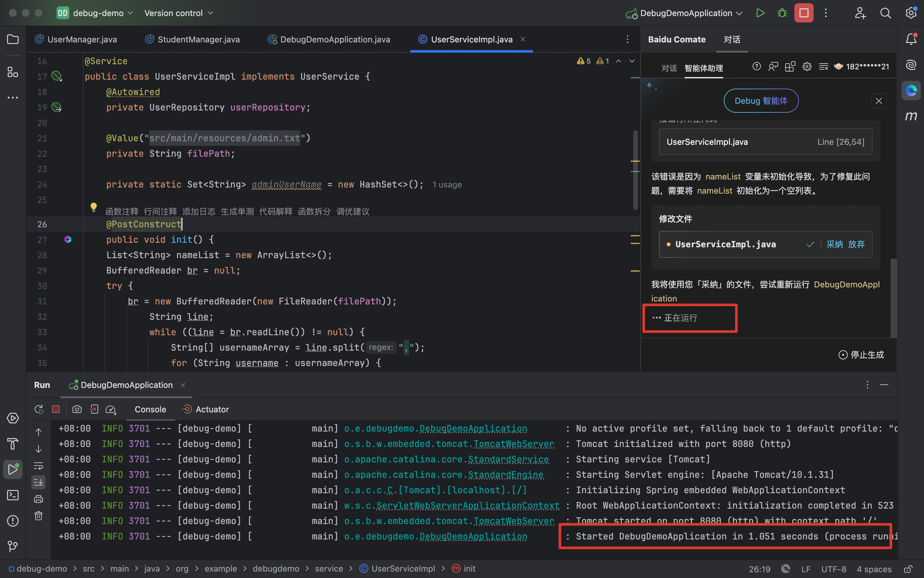
Task: Expand the debug-demo project dropdown
Action: click(95, 13)
